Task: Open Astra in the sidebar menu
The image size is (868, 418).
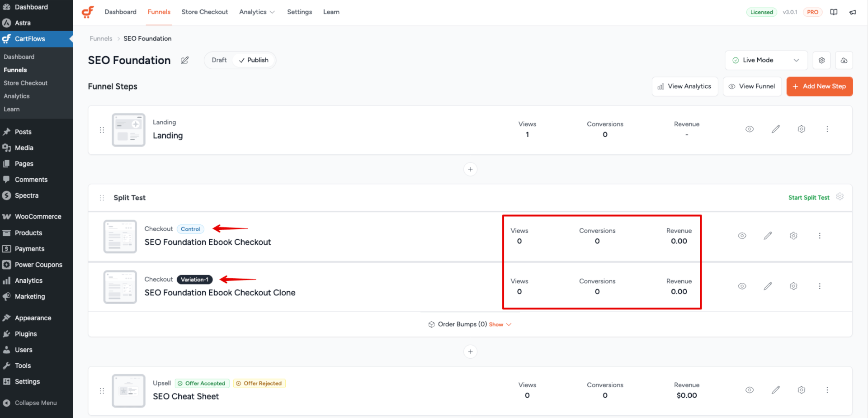Action: click(x=36, y=23)
